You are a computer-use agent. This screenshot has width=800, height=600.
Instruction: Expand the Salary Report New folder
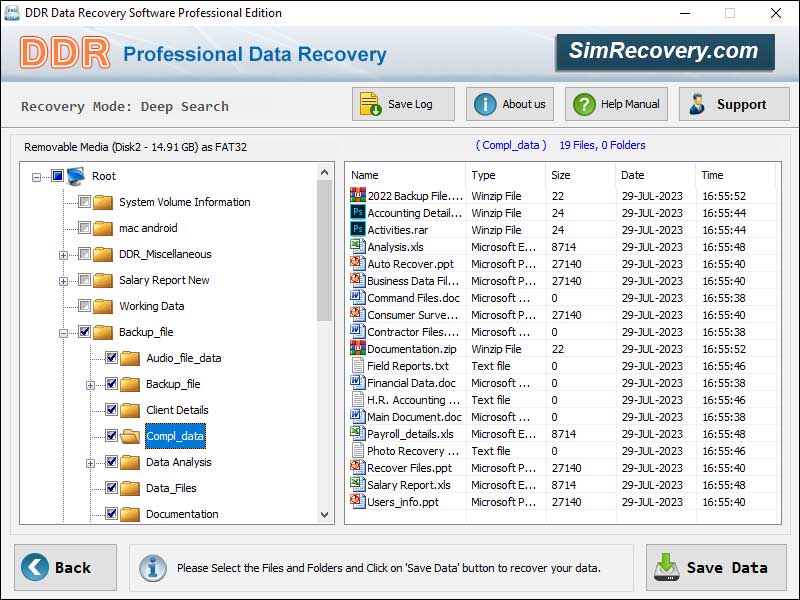click(63, 281)
